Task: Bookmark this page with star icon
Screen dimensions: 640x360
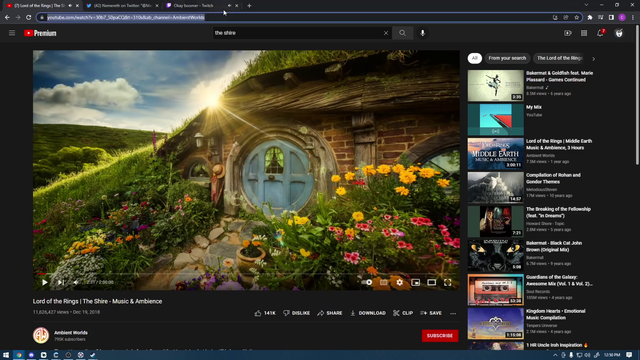Action: [x=577, y=17]
